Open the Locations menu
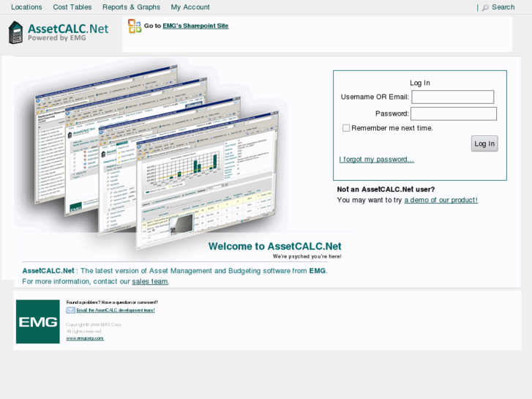 pos(26,7)
